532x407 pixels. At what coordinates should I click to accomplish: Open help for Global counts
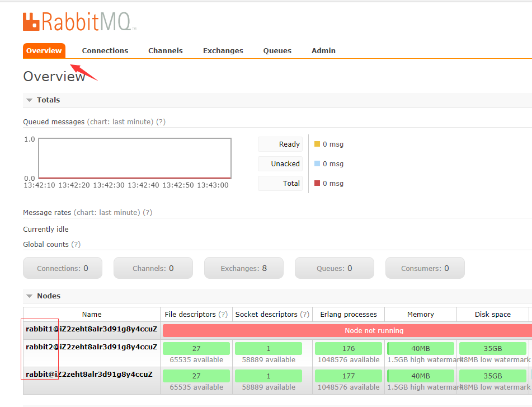tap(76, 245)
